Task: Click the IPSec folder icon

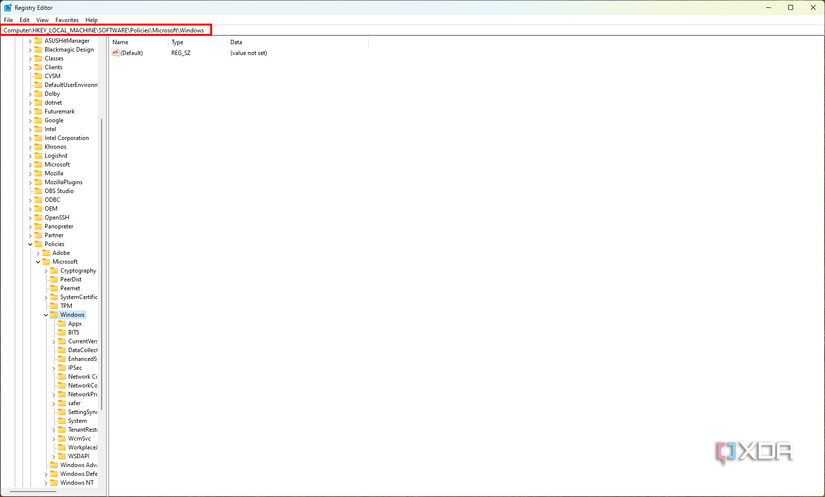Action: pos(62,368)
